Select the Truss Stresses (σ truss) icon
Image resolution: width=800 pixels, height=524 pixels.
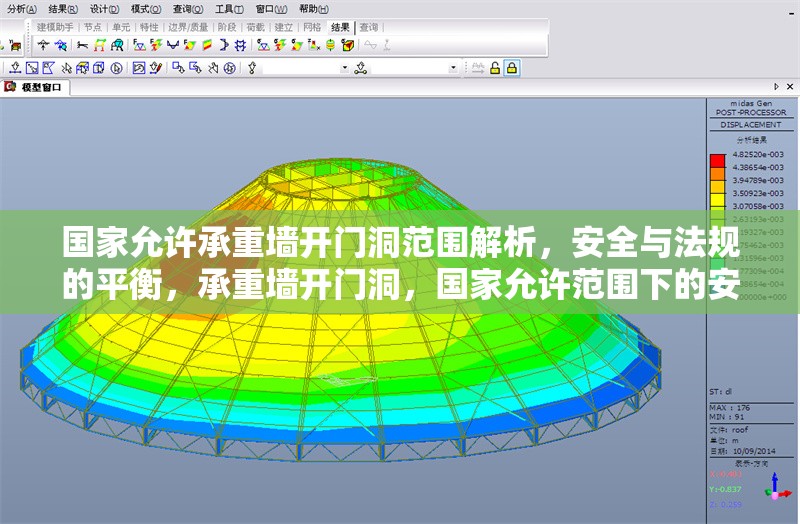tap(263, 45)
